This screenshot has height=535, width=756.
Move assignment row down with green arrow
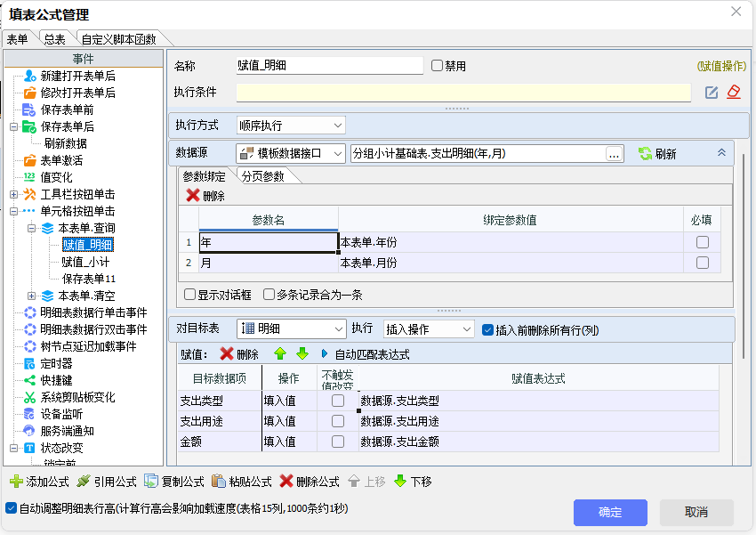coord(302,353)
